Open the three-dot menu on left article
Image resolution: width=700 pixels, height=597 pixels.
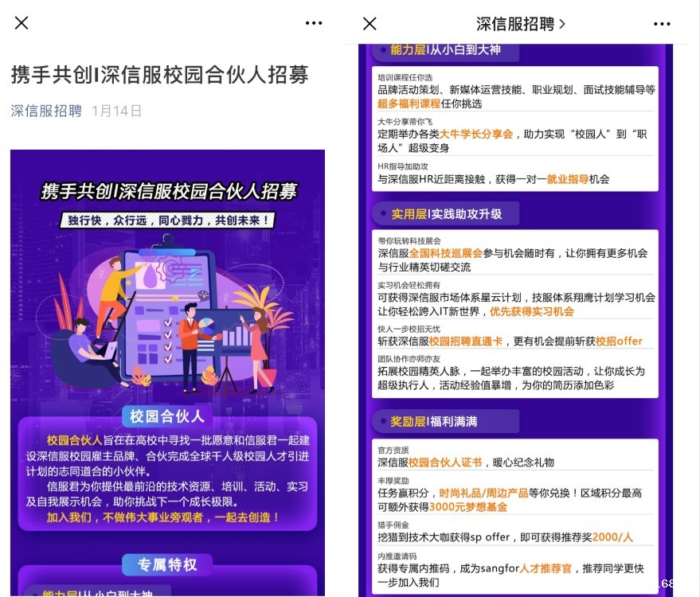point(314,23)
